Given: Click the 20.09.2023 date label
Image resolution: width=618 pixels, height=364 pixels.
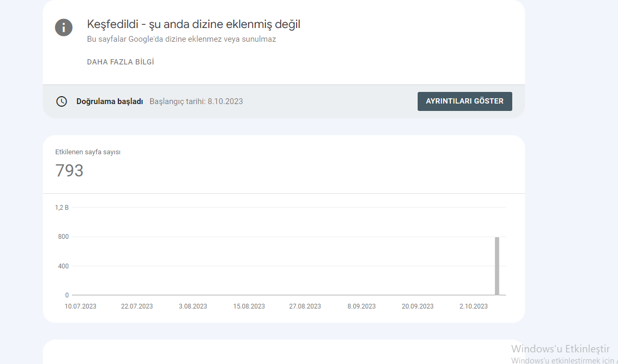Looking at the screenshot, I should (418, 306).
